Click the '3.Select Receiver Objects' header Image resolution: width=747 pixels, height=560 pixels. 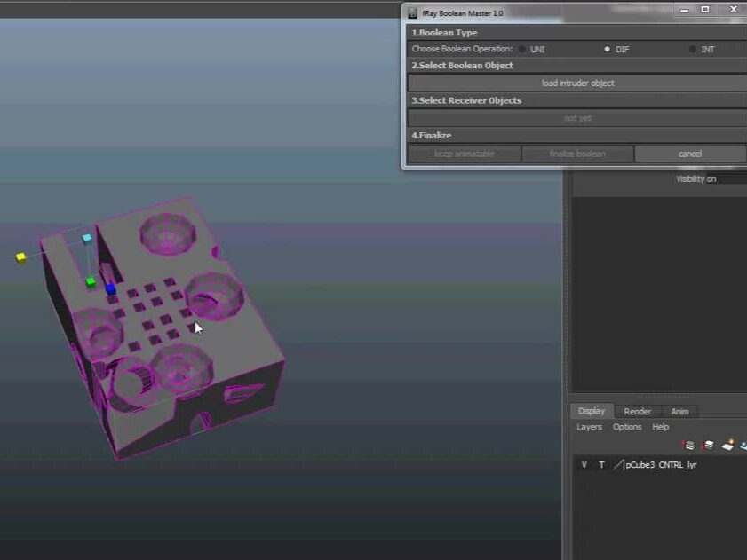(466, 100)
